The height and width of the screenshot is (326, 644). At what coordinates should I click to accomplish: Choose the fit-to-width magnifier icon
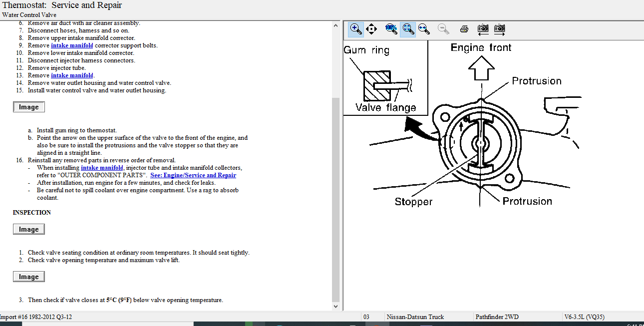424,29
